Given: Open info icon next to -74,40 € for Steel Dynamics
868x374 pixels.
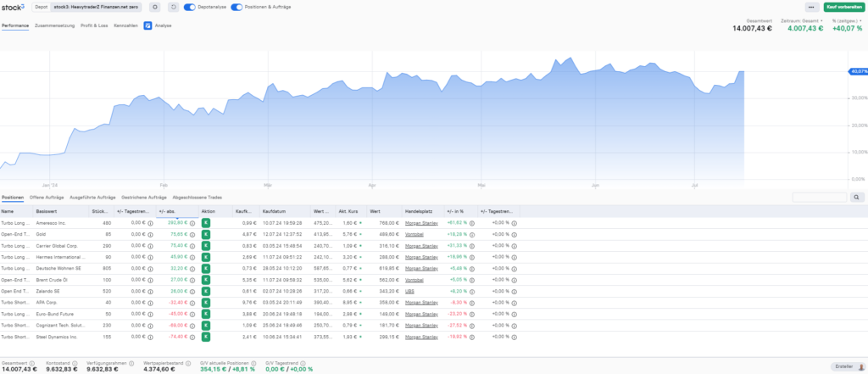Looking at the screenshot, I should click(192, 337).
